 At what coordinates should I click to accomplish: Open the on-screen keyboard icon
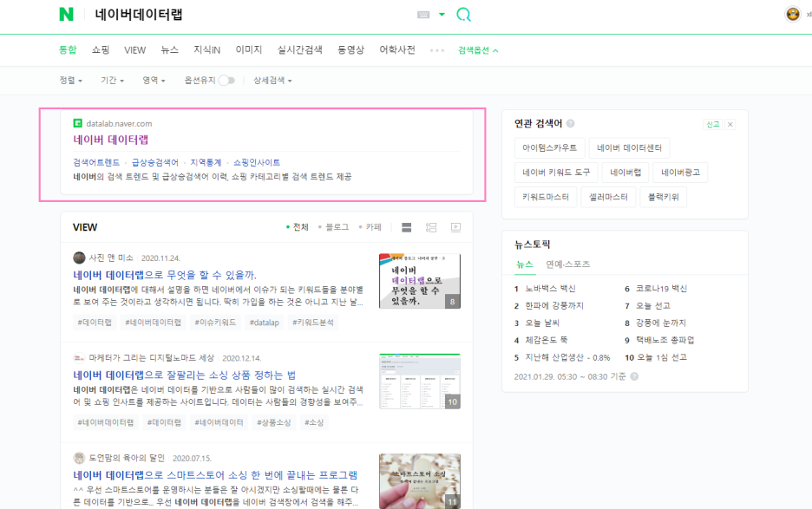coord(423,15)
